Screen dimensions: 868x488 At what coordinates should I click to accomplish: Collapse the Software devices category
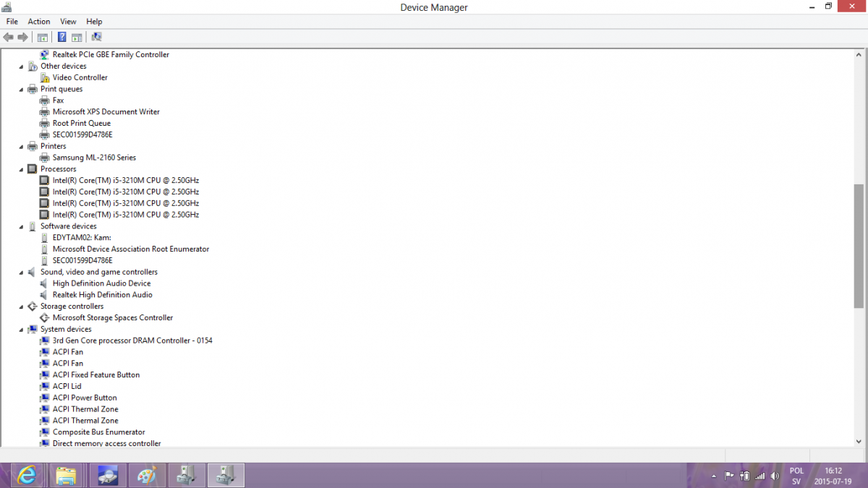pos(22,226)
